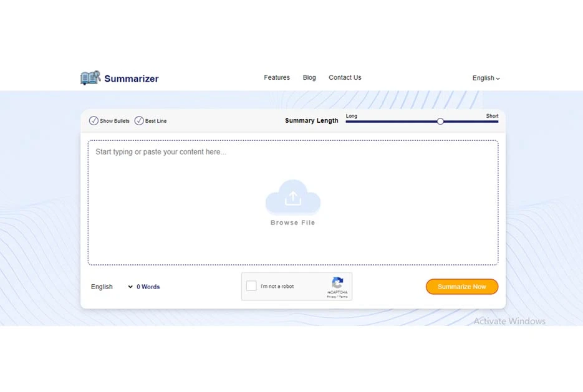Click the Show Bullets checkmark icon
The image size is (583, 392).
pyautogui.click(x=95, y=120)
